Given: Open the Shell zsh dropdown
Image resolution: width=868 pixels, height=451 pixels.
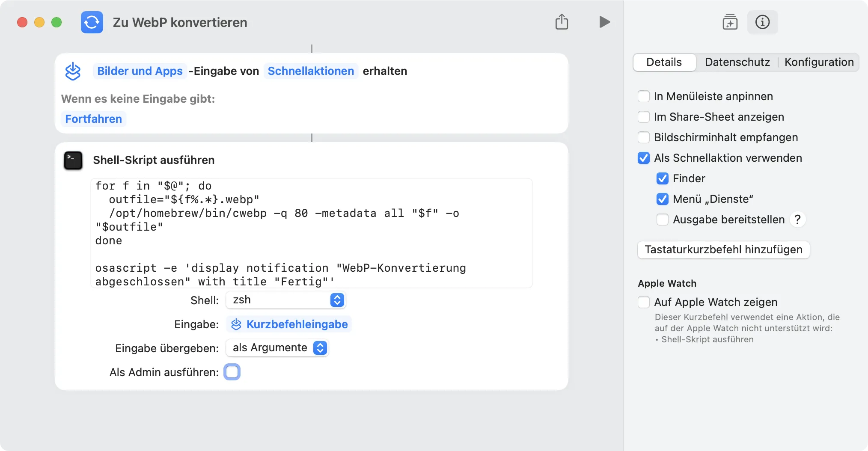Looking at the screenshot, I should point(285,300).
